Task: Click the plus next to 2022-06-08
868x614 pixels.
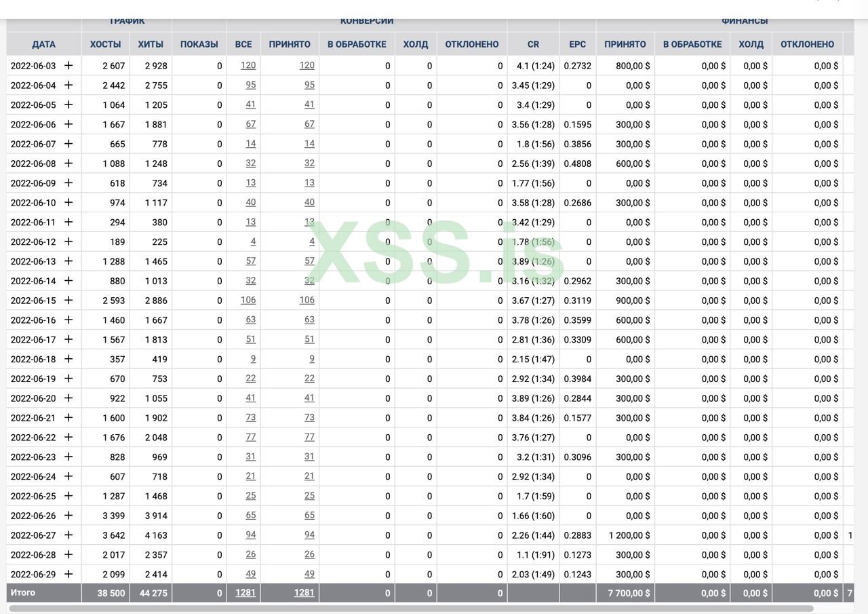Action: pos(68,164)
